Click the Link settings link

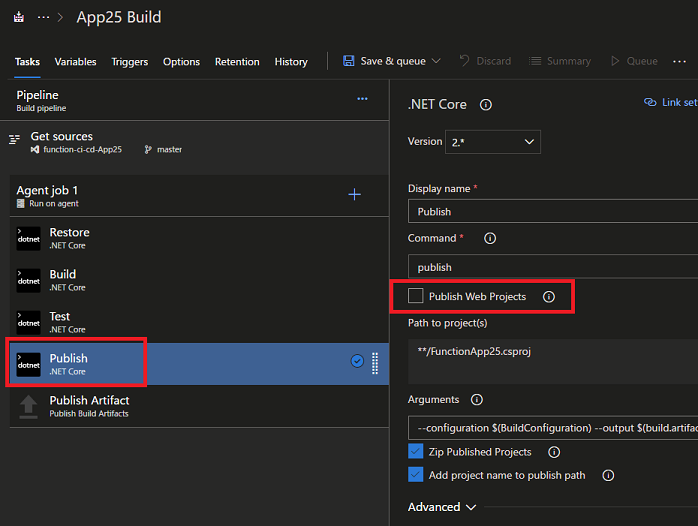click(671, 102)
